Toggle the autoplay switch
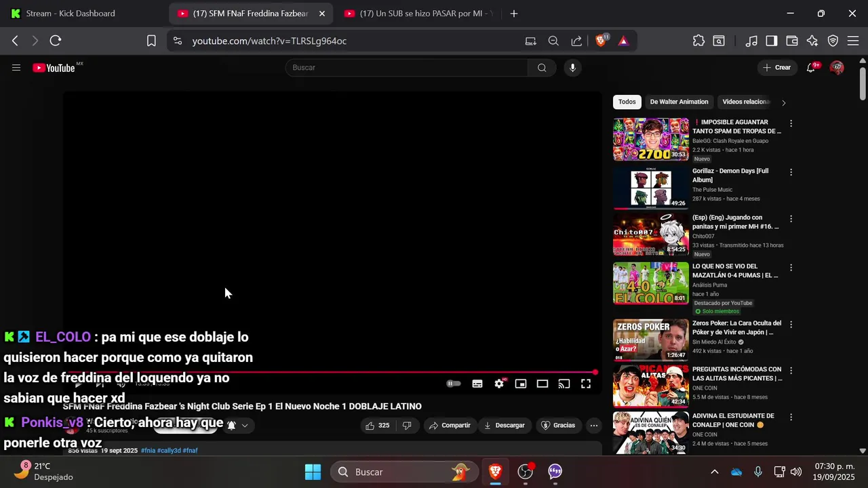This screenshot has height=488, width=868. pyautogui.click(x=454, y=384)
